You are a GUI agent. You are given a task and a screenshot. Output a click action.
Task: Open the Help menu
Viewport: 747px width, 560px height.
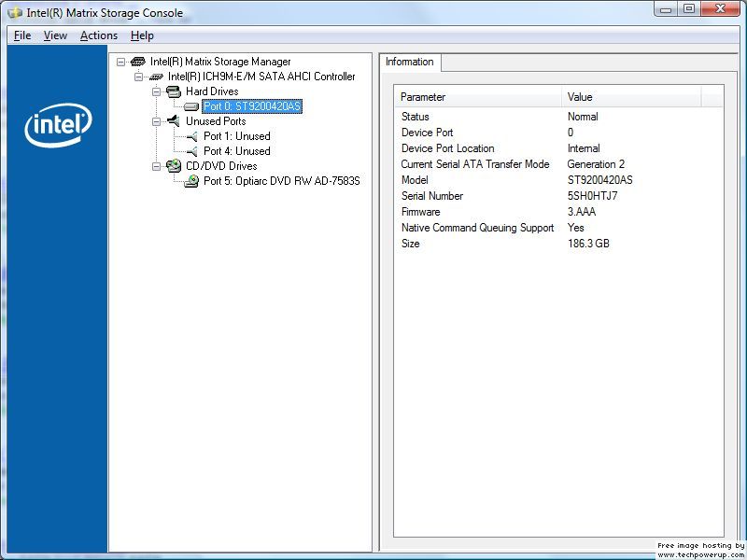click(x=142, y=35)
